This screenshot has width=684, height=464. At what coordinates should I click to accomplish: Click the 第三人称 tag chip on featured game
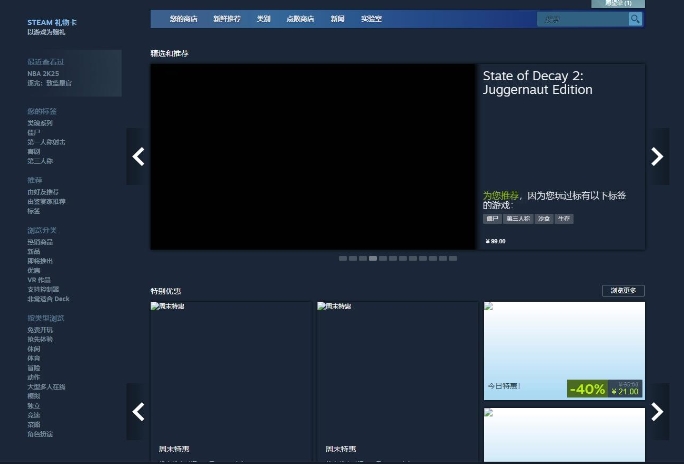pos(518,218)
